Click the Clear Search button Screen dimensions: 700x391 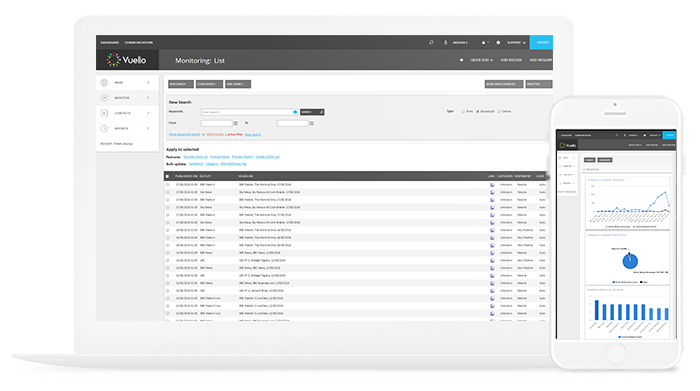click(209, 84)
